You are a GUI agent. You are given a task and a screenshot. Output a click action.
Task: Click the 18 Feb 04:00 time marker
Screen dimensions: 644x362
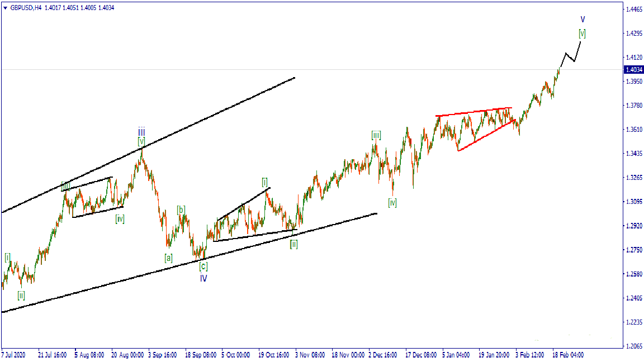tap(568, 355)
